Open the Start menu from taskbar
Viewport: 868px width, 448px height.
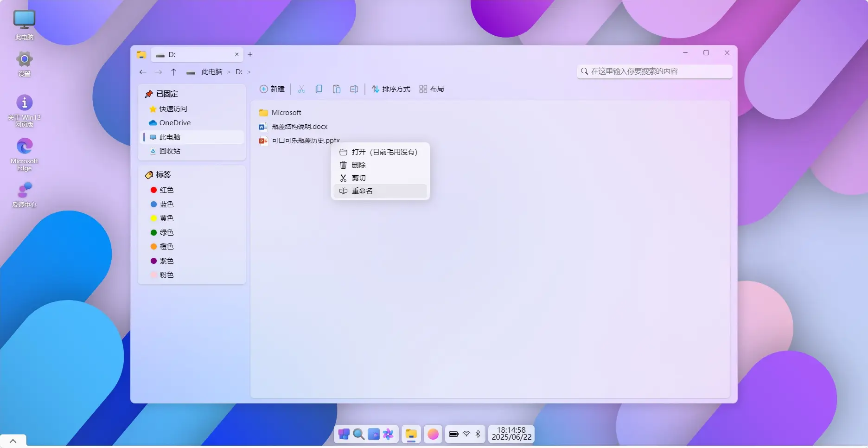(x=344, y=434)
